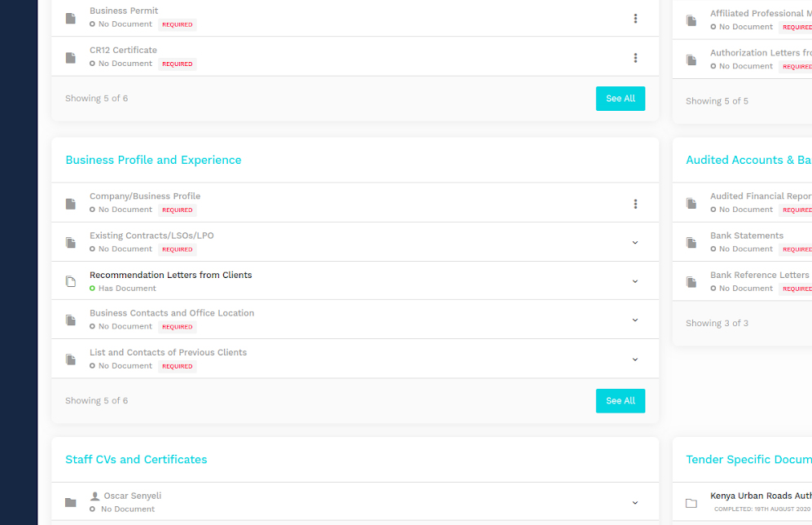Click the green Has Document status dot

point(92,288)
